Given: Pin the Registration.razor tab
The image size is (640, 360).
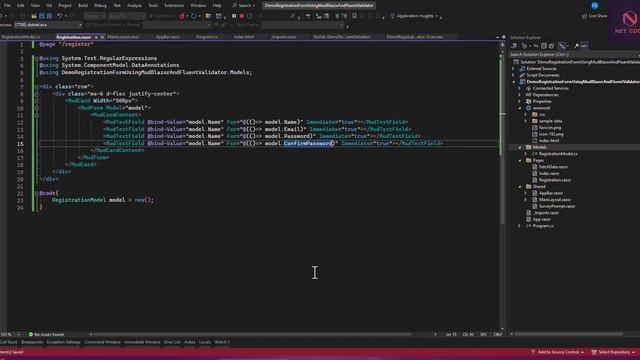Looking at the screenshot, I should tap(96, 37).
